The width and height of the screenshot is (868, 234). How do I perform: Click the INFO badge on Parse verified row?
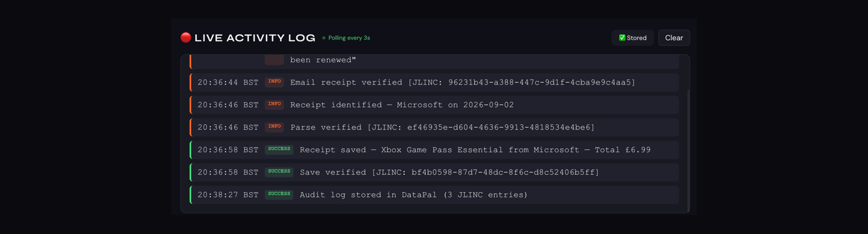(274, 127)
